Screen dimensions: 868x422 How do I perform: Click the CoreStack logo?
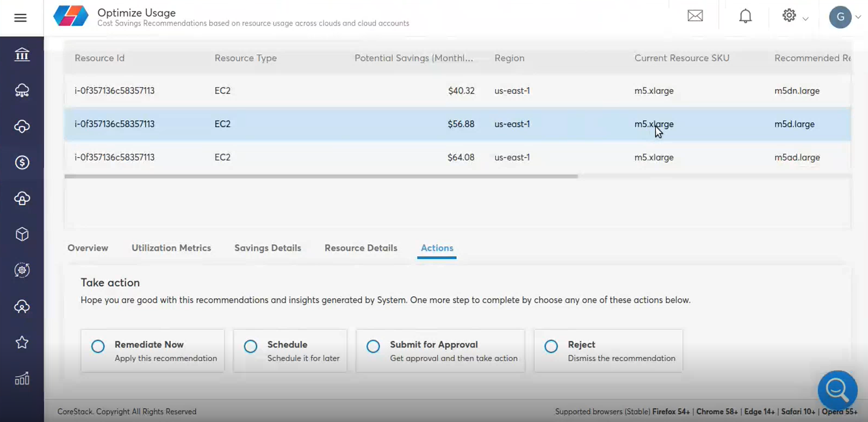(71, 16)
